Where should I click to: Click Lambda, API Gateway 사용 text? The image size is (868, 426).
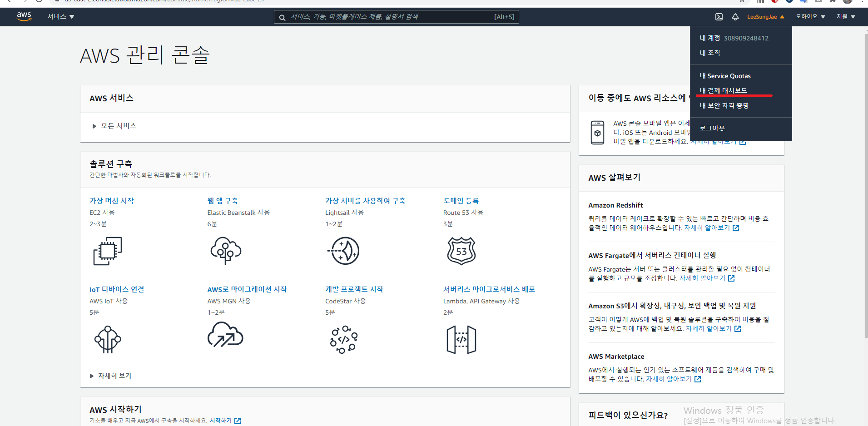(x=482, y=301)
